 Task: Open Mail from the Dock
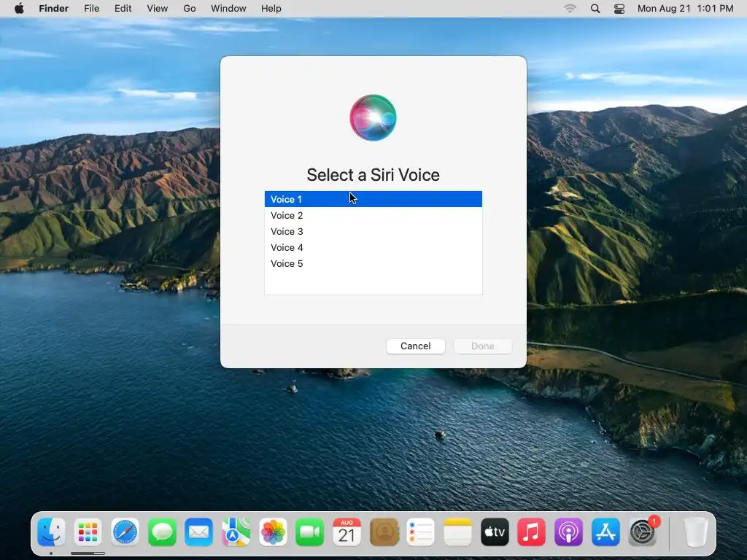point(198,532)
